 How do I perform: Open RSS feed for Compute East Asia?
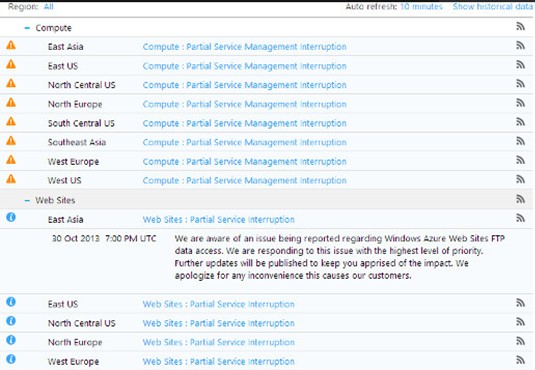(520, 45)
